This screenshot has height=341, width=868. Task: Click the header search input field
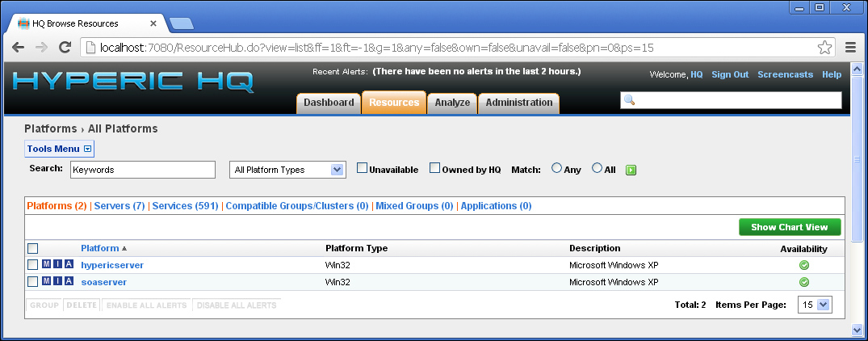(x=731, y=100)
